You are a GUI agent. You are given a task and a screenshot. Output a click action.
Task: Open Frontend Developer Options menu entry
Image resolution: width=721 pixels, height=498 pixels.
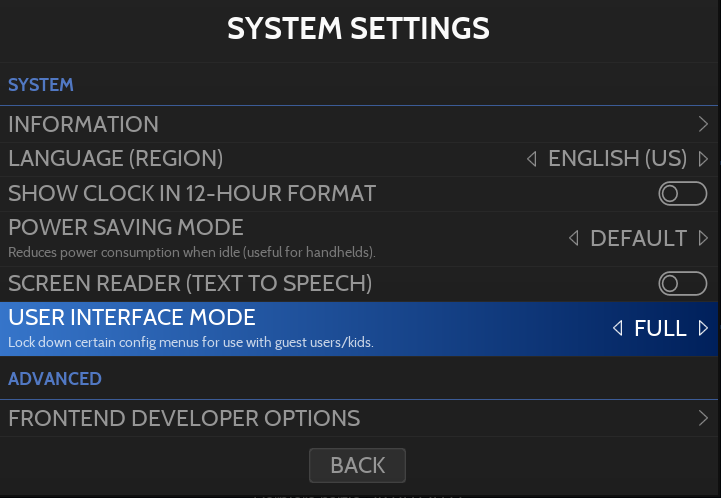[184, 418]
